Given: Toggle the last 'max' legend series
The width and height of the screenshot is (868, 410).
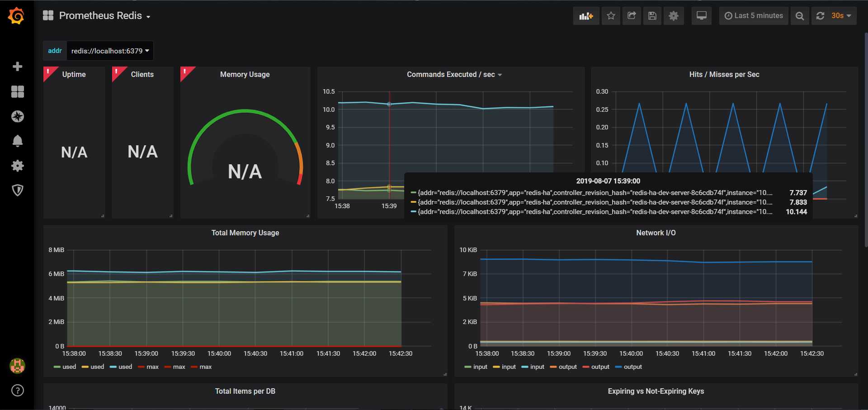Looking at the screenshot, I should (x=206, y=367).
